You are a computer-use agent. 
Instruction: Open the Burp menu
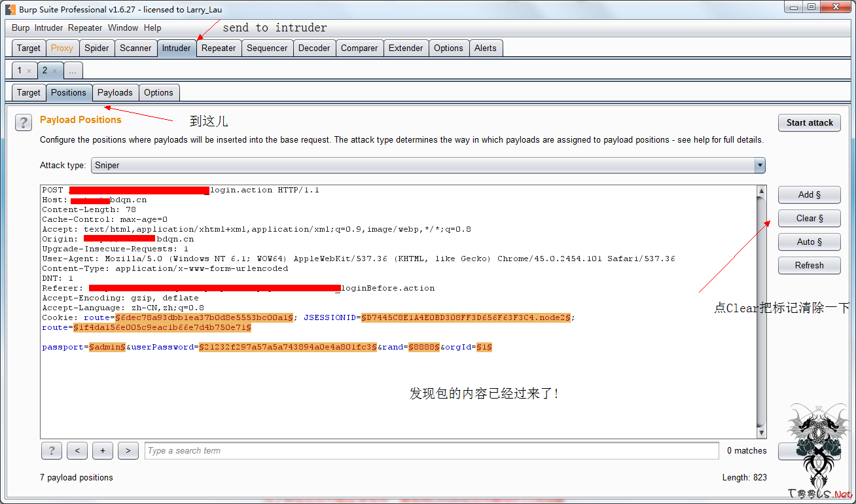[x=20, y=28]
